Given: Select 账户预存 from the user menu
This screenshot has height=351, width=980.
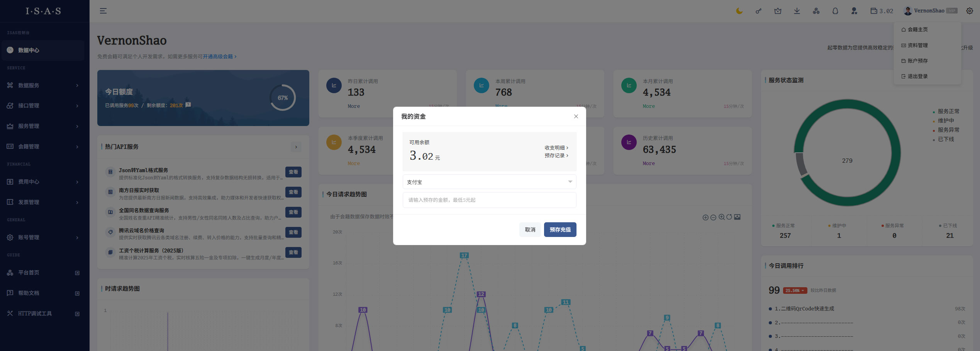Looking at the screenshot, I should tap(917, 61).
